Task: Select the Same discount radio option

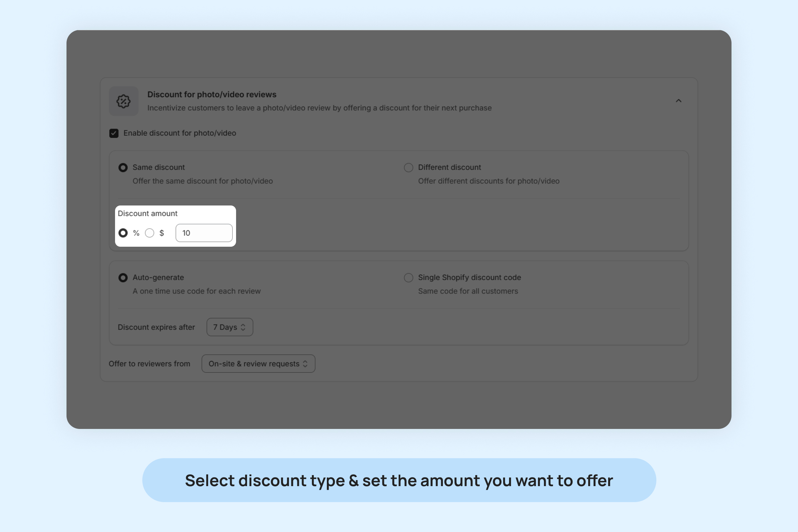Action: (x=123, y=168)
